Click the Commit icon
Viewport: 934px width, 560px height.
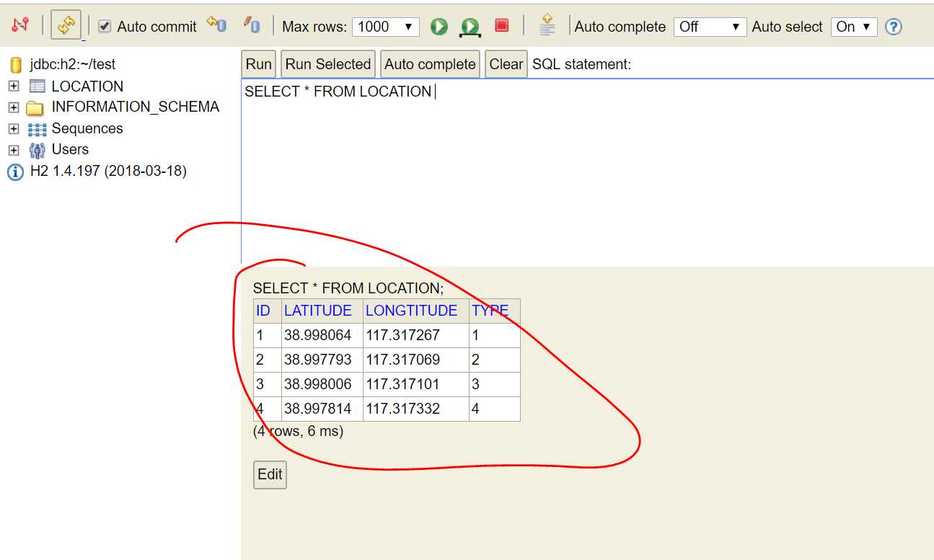coord(251,25)
